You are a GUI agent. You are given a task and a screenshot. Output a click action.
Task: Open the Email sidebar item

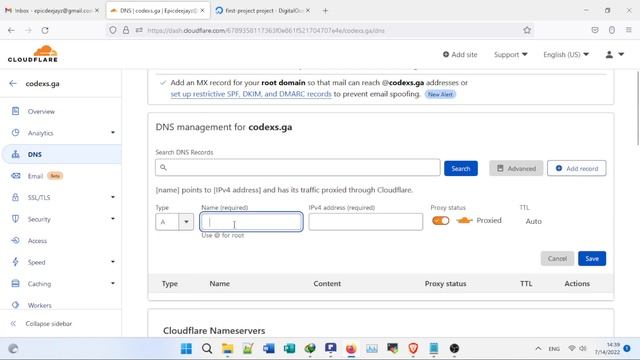[36, 176]
